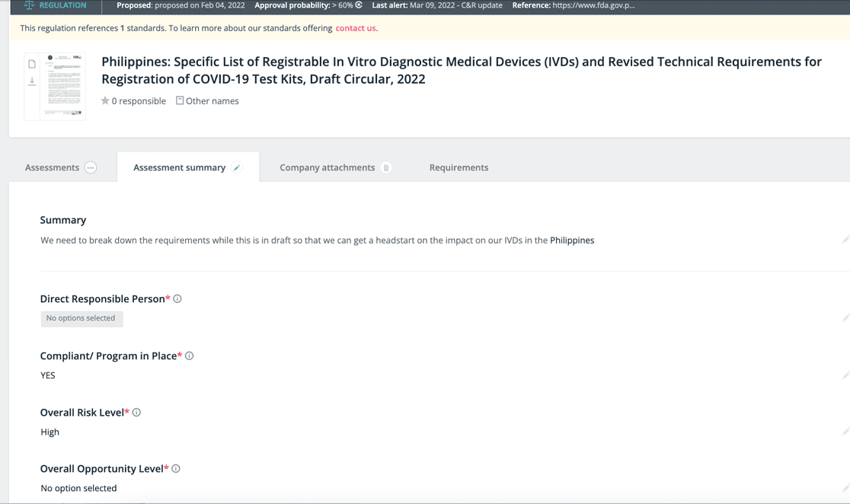Open the Overall Opportunity Level 'No option selected' field

(78, 488)
